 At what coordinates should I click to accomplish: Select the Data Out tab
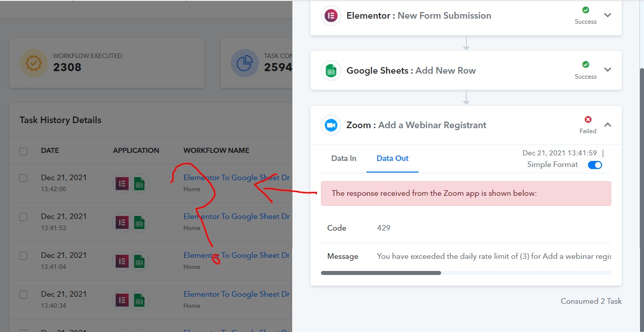pyautogui.click(x=393, y=158)
